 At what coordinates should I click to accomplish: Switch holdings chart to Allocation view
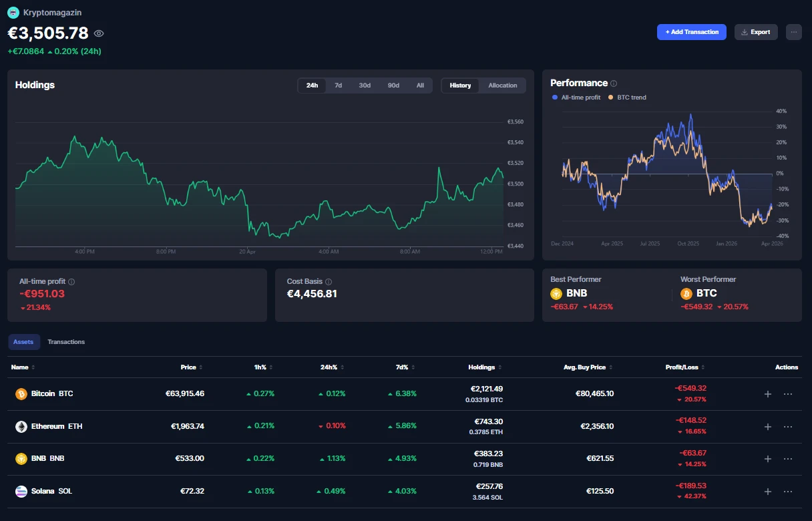[502, 85]
